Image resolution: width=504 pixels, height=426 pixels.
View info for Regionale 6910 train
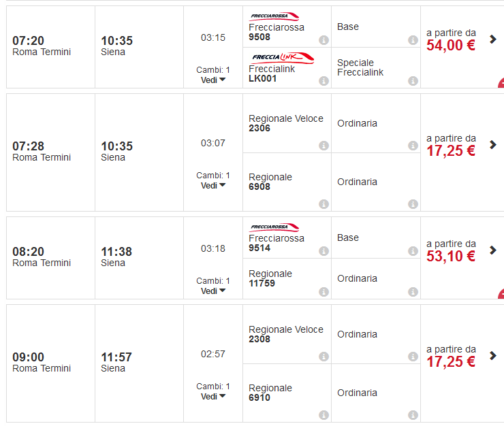tap(324, 415)
